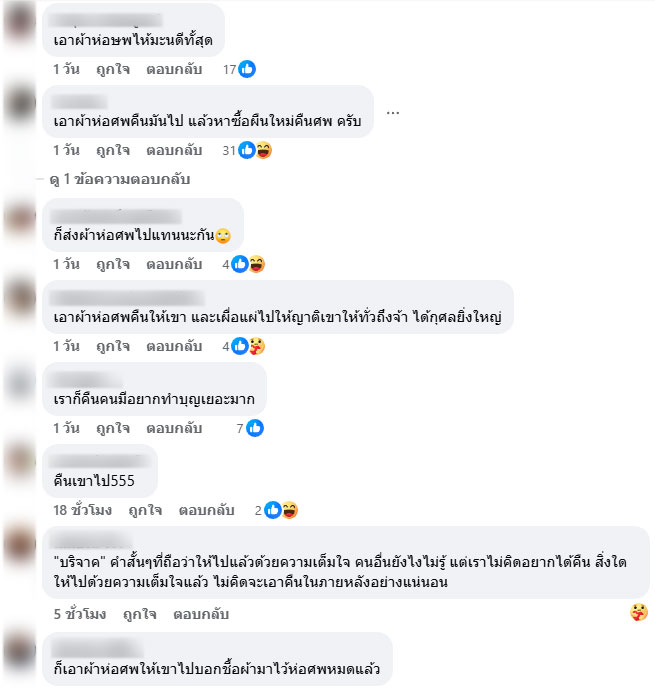Click ถูกใจ under the first comment

coord(113,69)
